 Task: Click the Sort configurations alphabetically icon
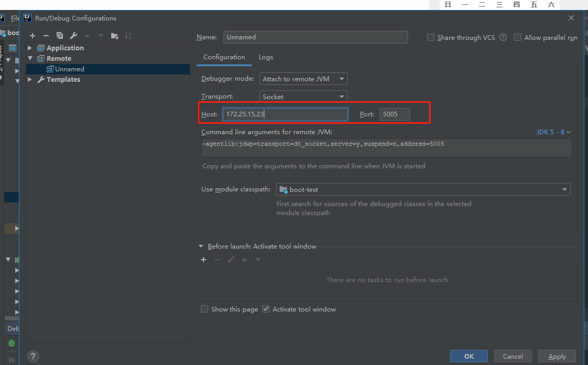tap(128, 36)
